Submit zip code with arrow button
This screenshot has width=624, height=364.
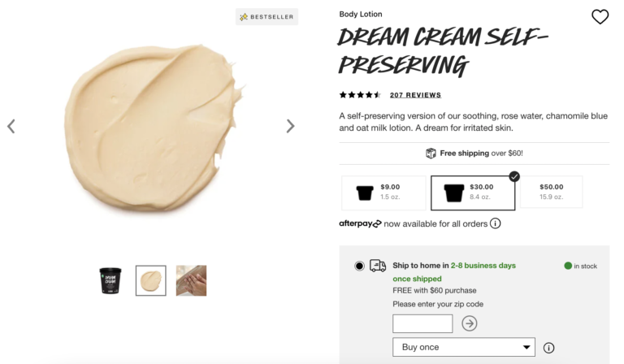click(470, 323)
